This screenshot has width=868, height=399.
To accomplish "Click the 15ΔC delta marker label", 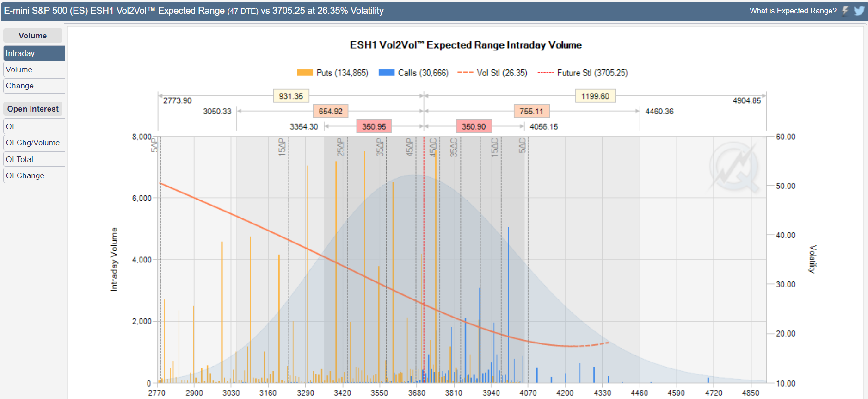I will click(495, 147).
